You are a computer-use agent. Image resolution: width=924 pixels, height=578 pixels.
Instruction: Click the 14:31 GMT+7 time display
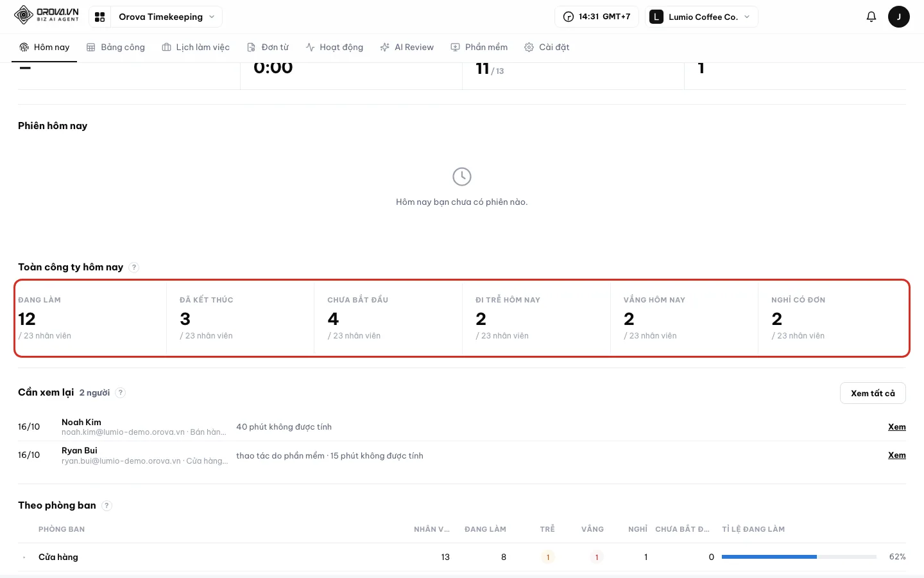[597, 17]
